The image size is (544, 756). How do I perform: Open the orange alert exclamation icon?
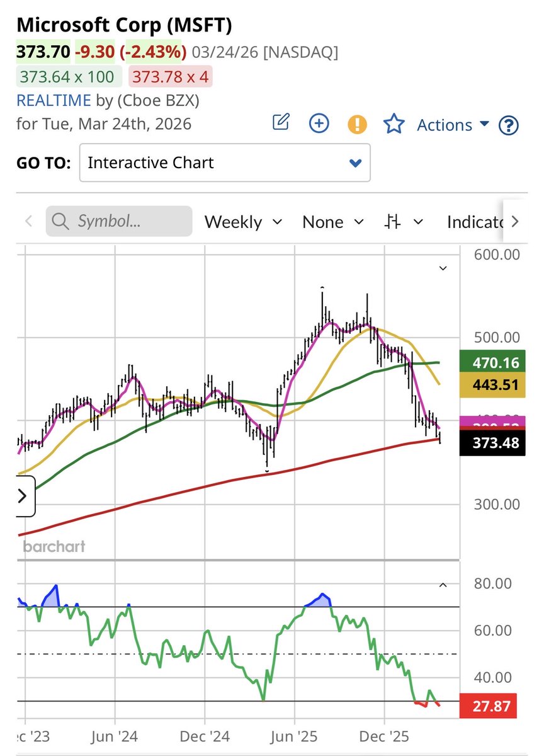[x=357, y=123]
